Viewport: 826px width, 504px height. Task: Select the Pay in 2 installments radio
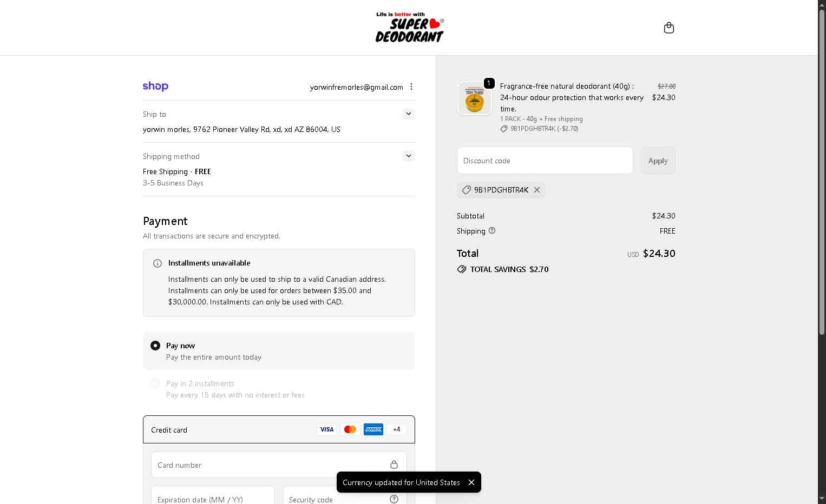[155, 383]
